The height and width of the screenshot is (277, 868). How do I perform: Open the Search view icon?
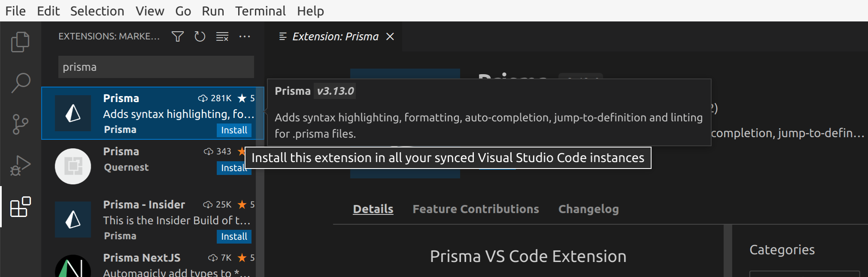20,83
